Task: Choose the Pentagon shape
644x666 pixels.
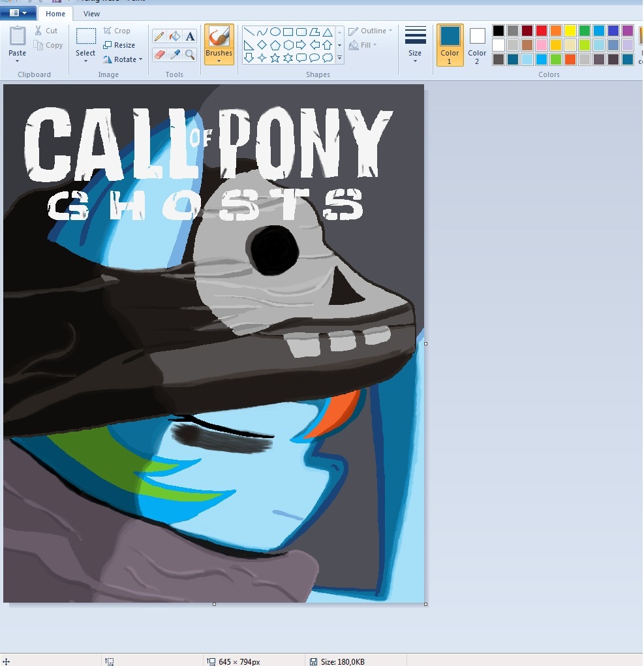Action: coord(275,45)
